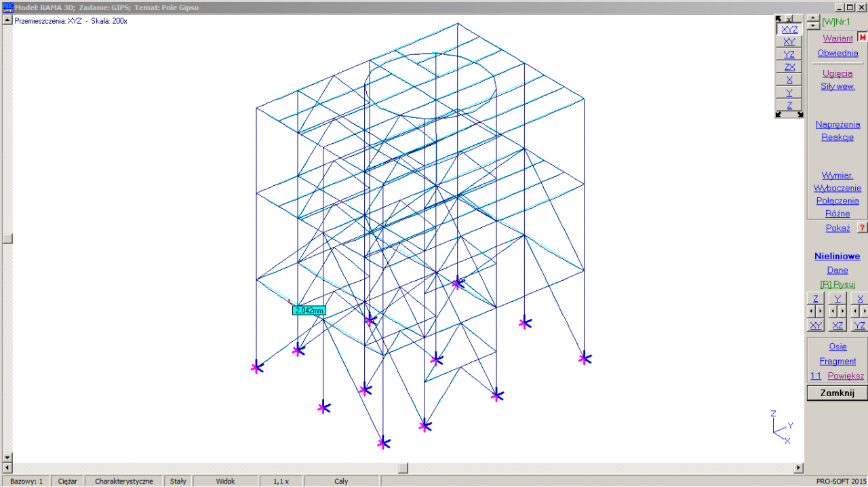Click the XYZ axis indicator icon
868x487 pixels.
(780, 427)
